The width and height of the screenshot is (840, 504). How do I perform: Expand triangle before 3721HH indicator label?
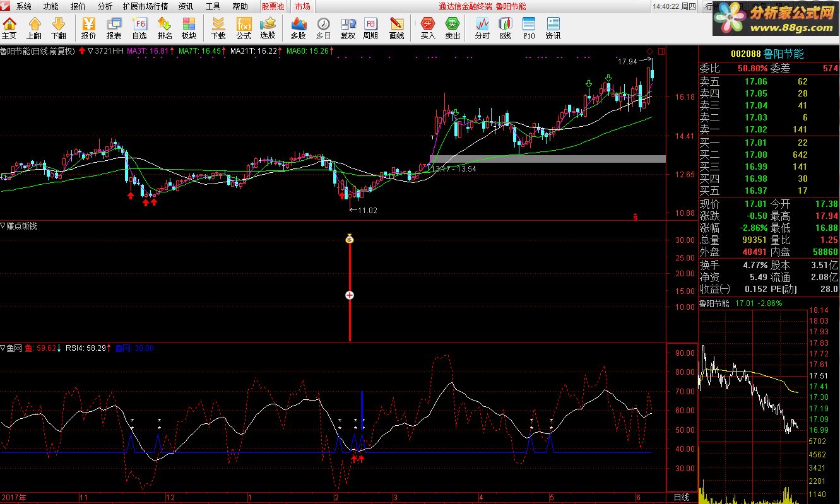(91, 50)
